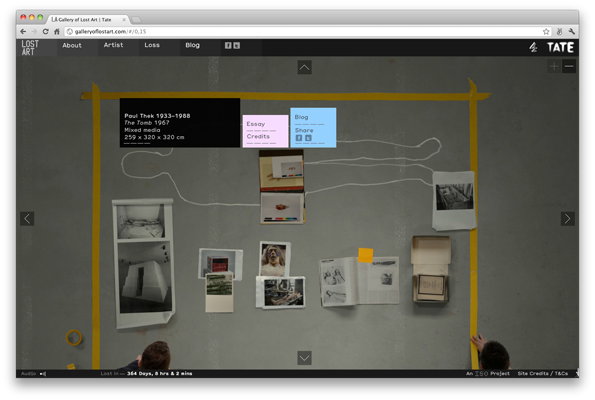Viewport: 595px width, 400px height.
Task: Open the Artist menu item
Action: pyautogui.click(x=113, y=45)
